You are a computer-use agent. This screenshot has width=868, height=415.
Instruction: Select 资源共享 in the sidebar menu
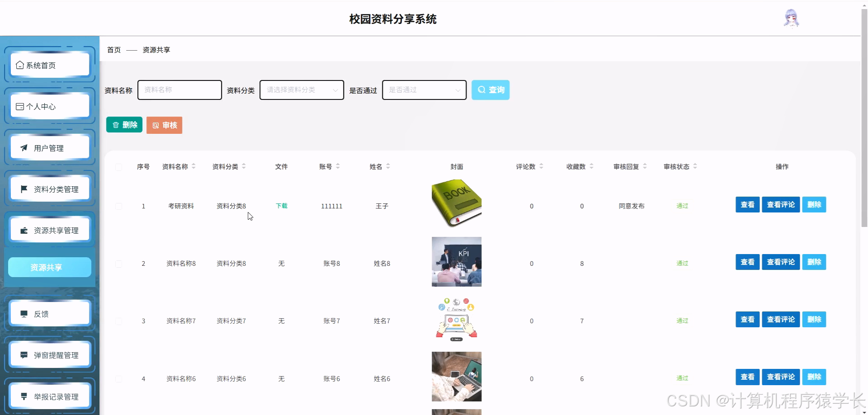49,267
